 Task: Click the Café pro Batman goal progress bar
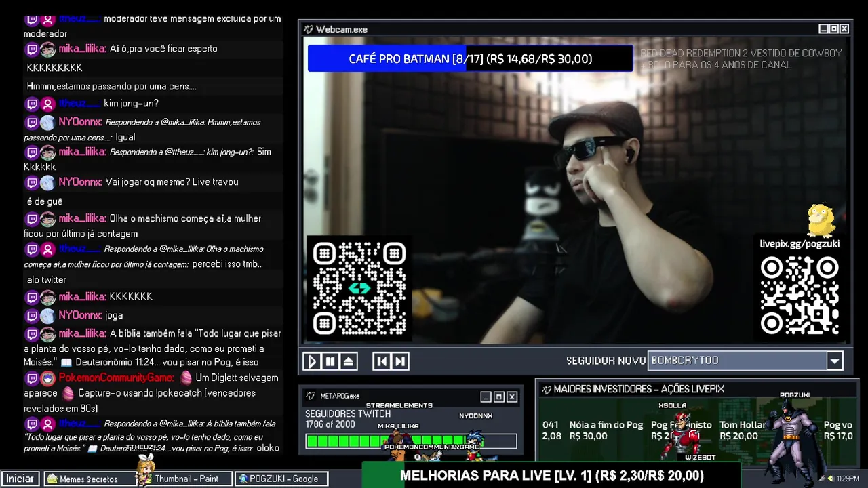(x=470, y=59)
